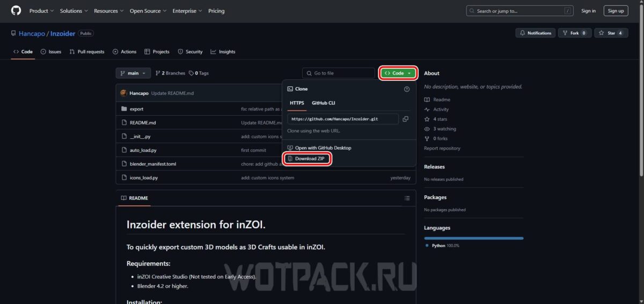This screenshot has width=644, height=304.
Task: Go to the Pricing page
Action: click(216, 11)
